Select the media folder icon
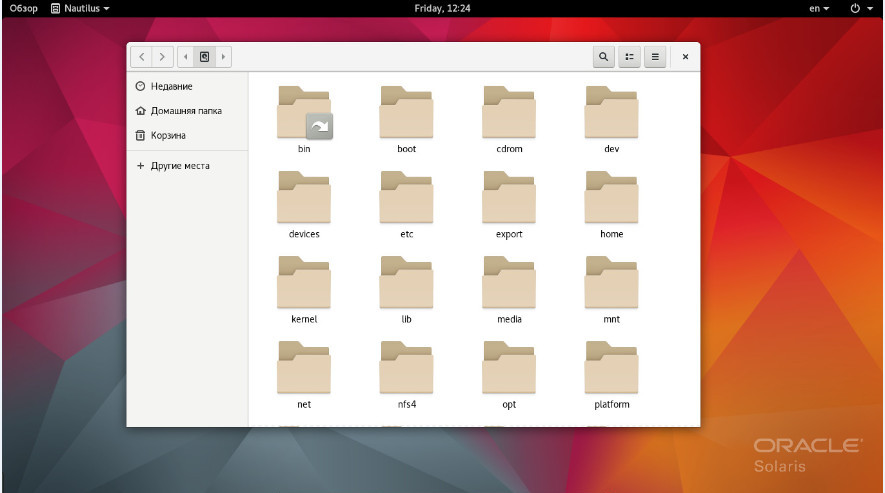Screen dimensions: 885x493 click(x=509, y=283)
